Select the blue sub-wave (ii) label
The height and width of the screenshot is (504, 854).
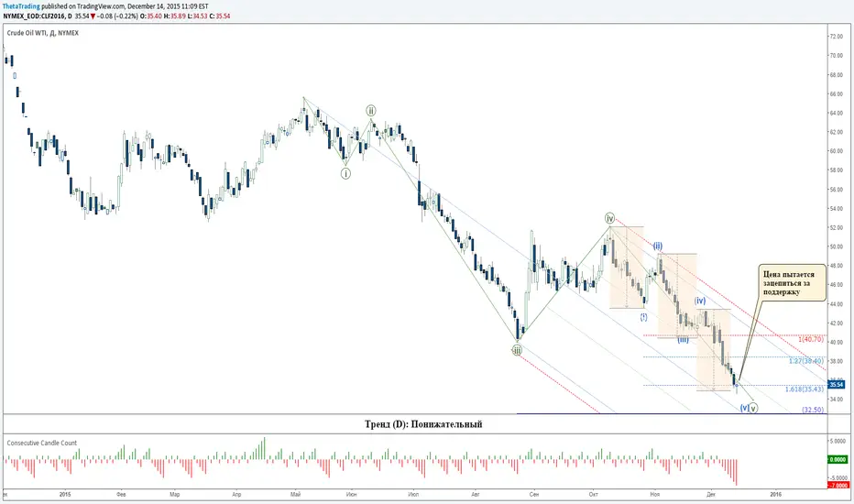tap(658, 247)
